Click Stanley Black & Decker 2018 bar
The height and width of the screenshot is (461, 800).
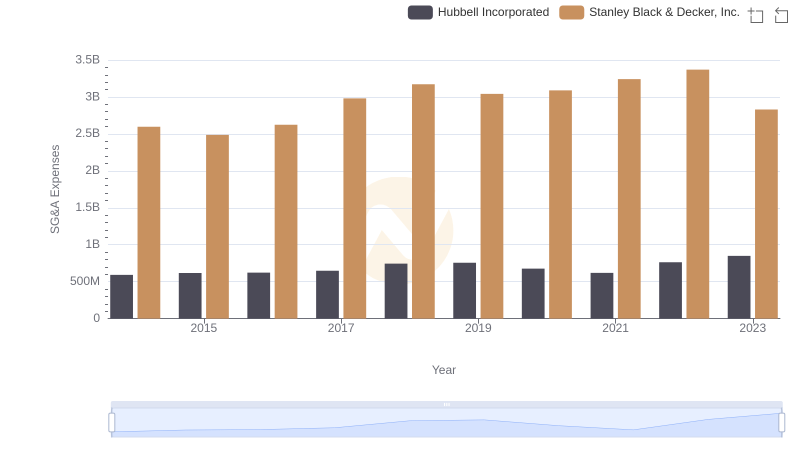tap(423, 201)
